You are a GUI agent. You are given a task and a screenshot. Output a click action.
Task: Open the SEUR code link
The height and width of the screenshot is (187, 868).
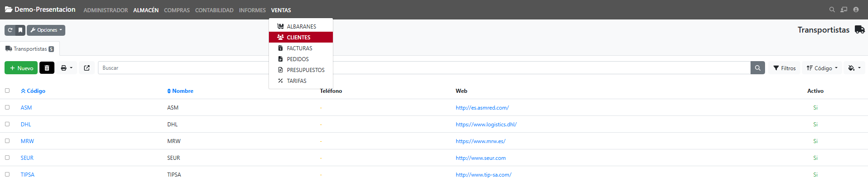27,158
